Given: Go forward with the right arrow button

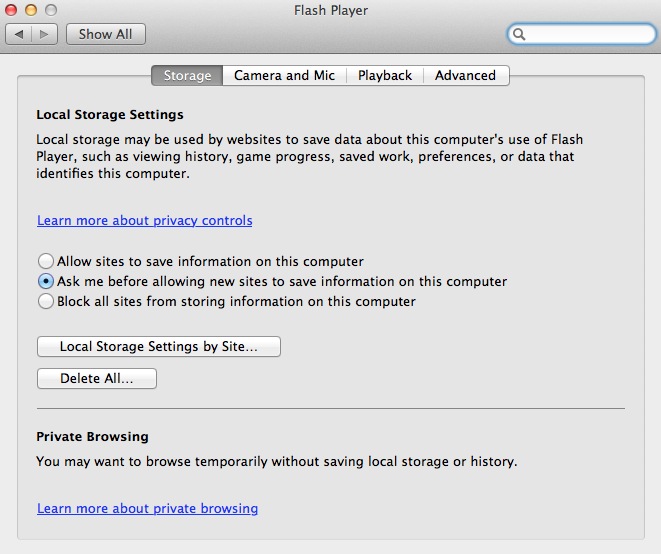Looking at the screenshot, I should (44, 34).
